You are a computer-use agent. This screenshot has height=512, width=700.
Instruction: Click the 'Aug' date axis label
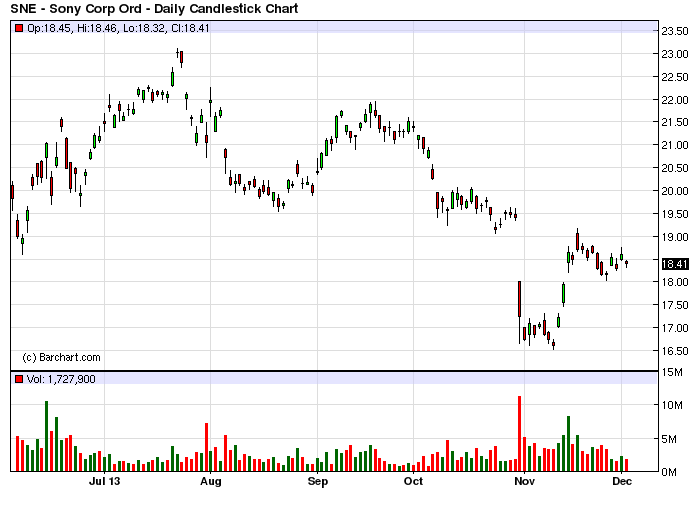[210, 482]
